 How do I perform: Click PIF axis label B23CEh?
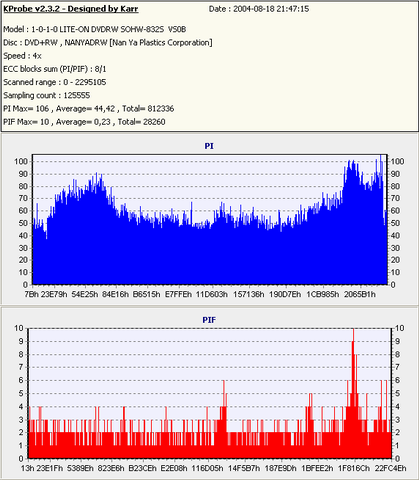tap(143, 468)
